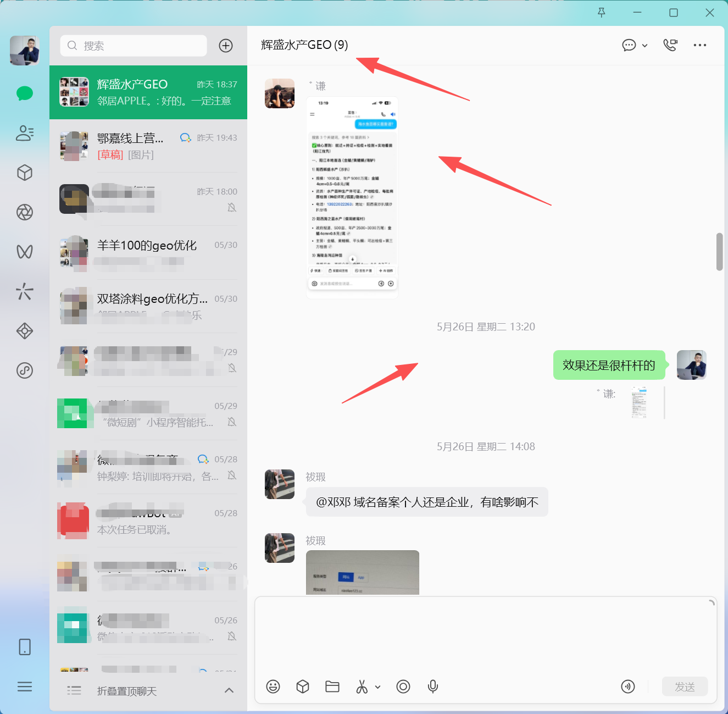Open the phone screenshot image from 谦
Viewport: 728px width, 714px height.
[x=352, y=197]
